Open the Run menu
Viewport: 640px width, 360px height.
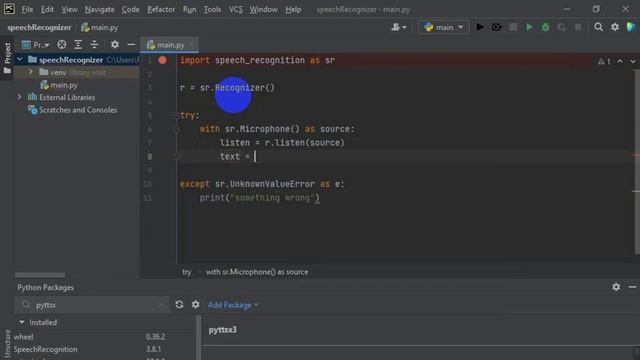pos(189,9)
